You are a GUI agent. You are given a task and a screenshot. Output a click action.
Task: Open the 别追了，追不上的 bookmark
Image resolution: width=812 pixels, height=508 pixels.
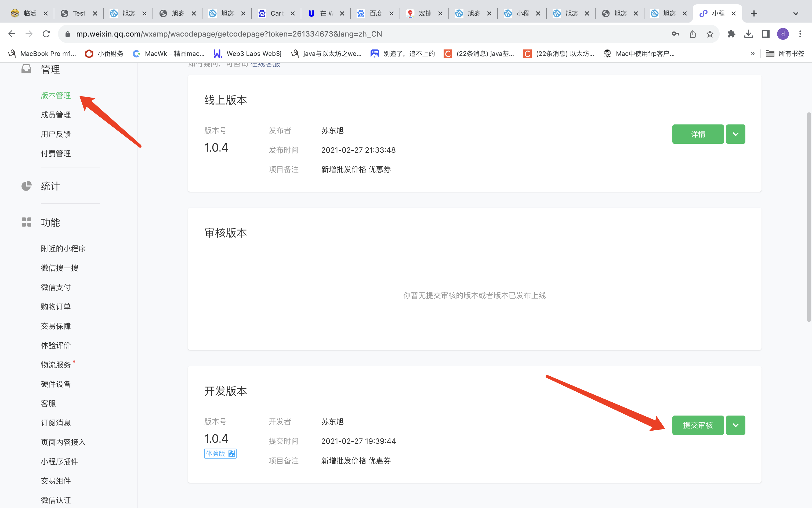[403, 53]
